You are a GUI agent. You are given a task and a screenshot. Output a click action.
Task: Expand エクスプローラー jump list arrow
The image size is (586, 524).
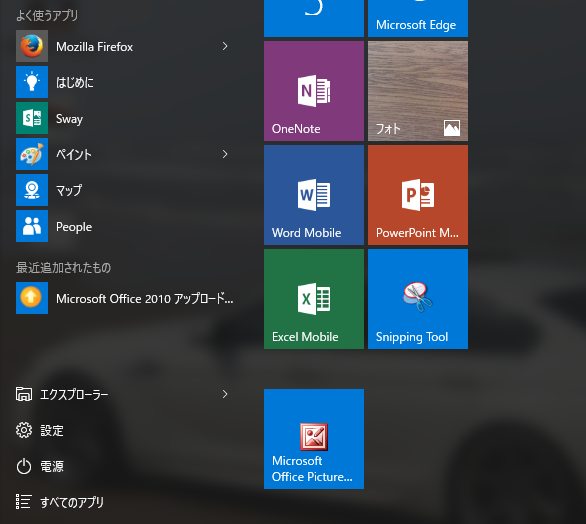[225, 394]
